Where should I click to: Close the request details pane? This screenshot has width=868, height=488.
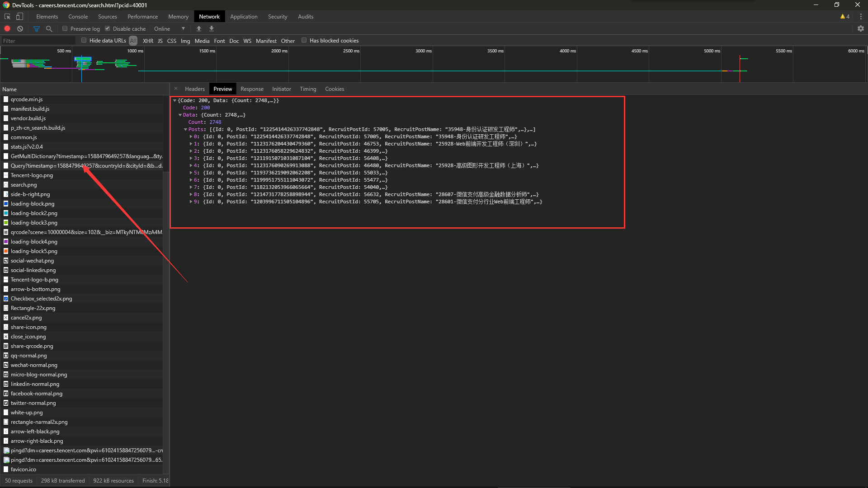click(x=176, y=89)
